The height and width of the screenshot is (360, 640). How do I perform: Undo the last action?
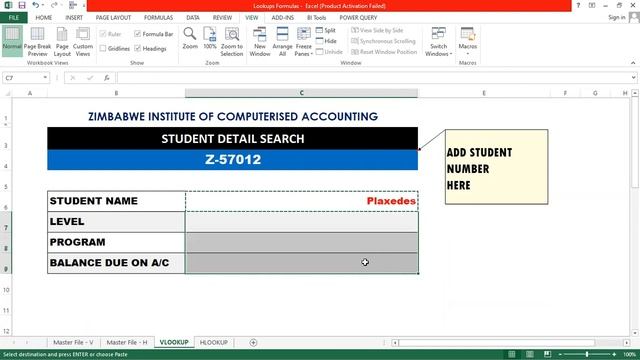(x=36, y=5)
